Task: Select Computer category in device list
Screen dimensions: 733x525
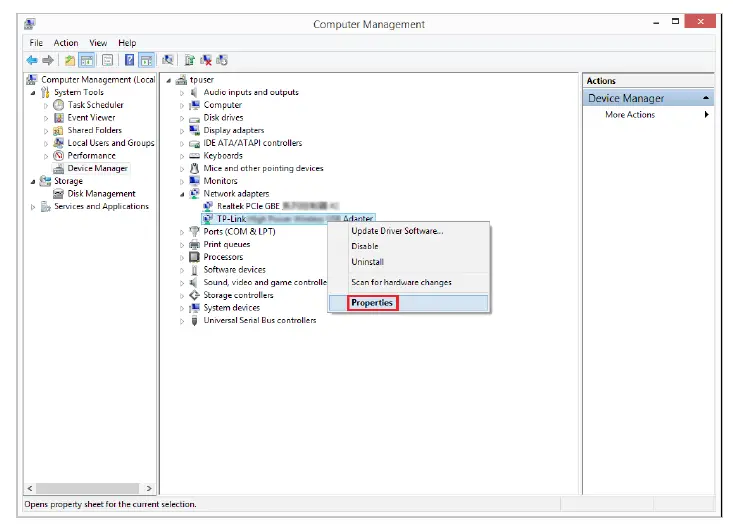Action: click(223, 105)
